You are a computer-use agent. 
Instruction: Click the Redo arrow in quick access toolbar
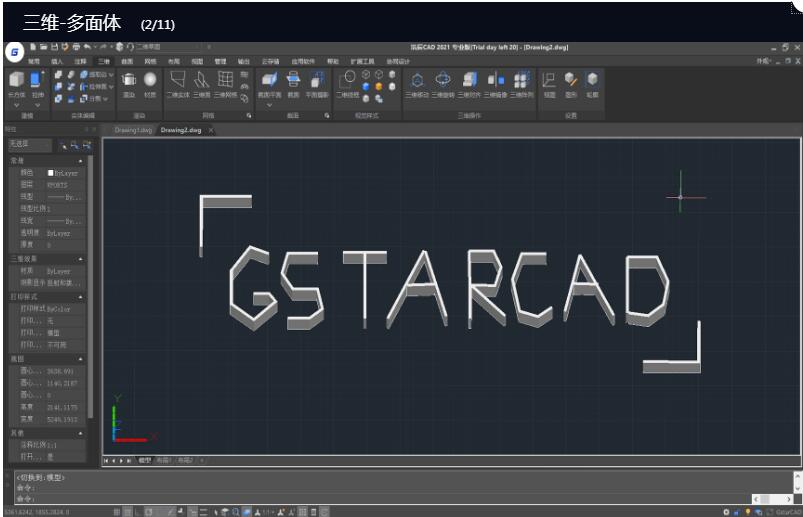103,47
